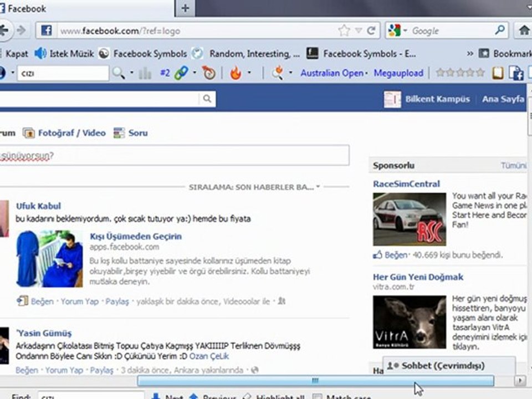Click the Google search magnifier icon

pyautogui.click(x=499, y=30)
